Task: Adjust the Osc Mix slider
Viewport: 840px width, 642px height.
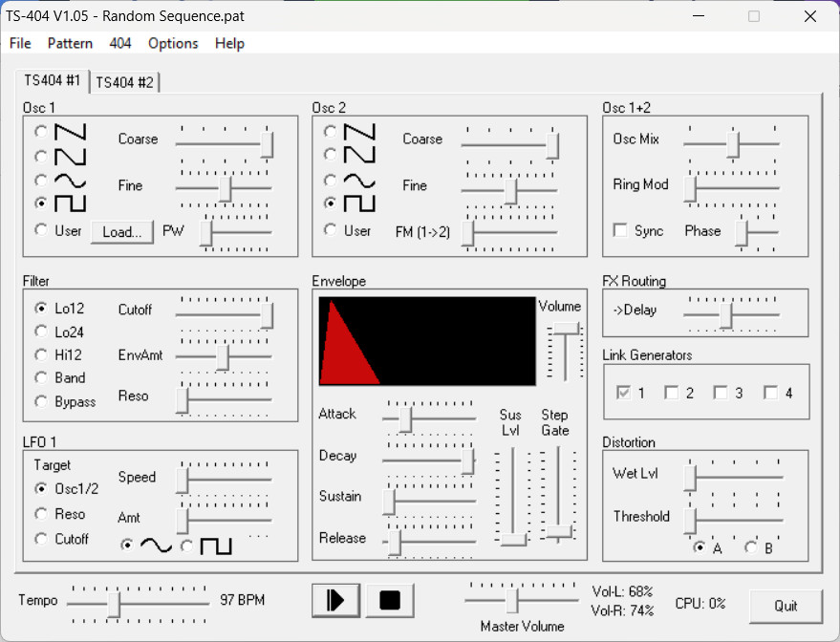Action: coord(732,144)
